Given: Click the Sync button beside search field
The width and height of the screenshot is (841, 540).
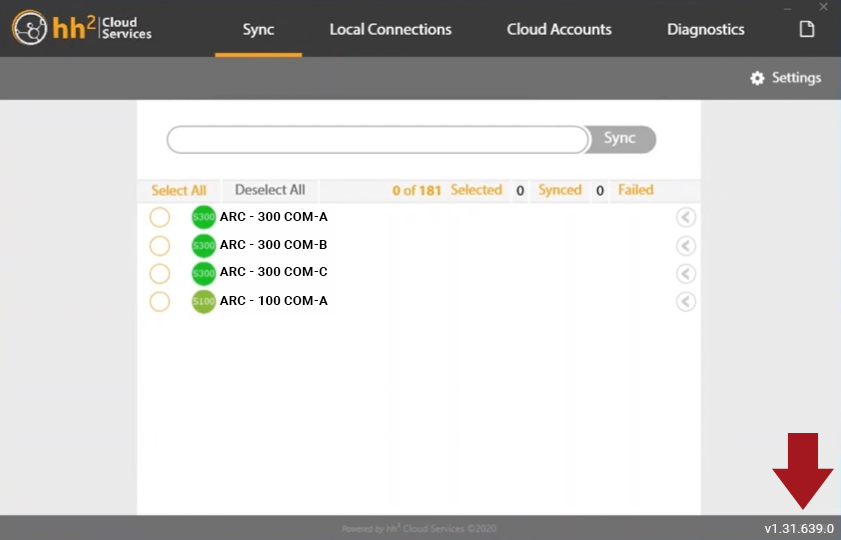Looking at the screenshot, I should (621, 139).
